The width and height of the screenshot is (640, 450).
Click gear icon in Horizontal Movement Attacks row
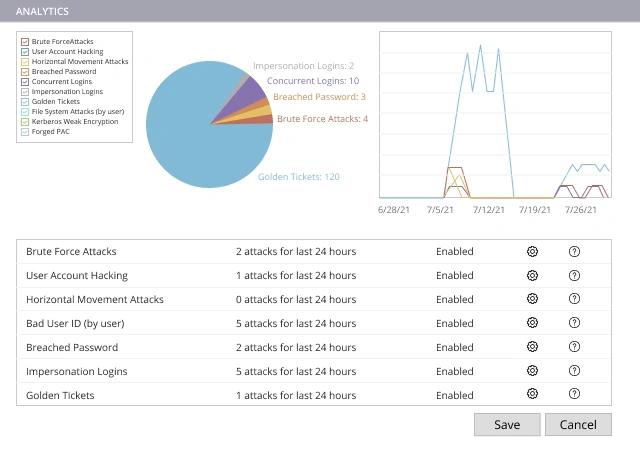[x=532, y=299]
